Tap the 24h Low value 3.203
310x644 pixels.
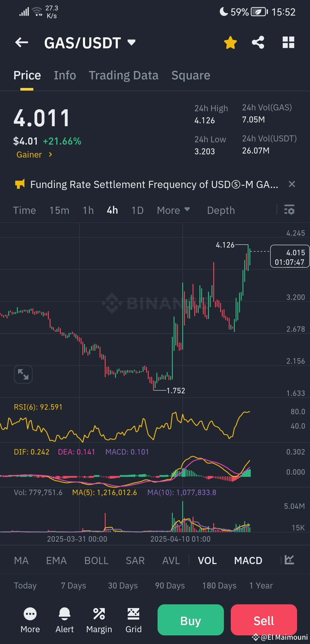(x=205, y=152)
